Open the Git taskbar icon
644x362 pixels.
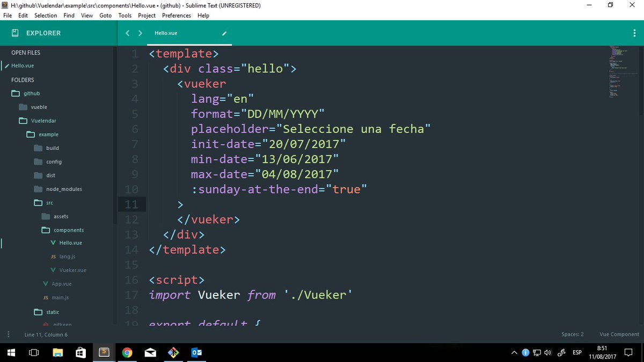(x=173, y=352)
